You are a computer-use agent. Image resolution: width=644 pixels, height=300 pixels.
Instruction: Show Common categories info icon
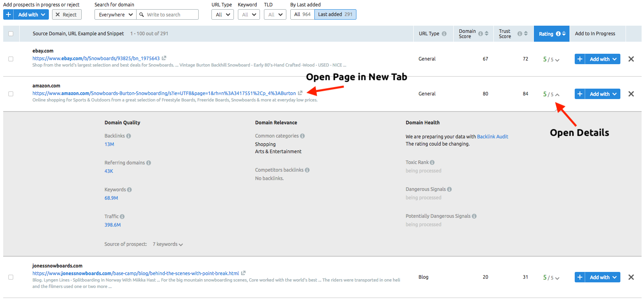pyautogui.click(x=302, y=136)
